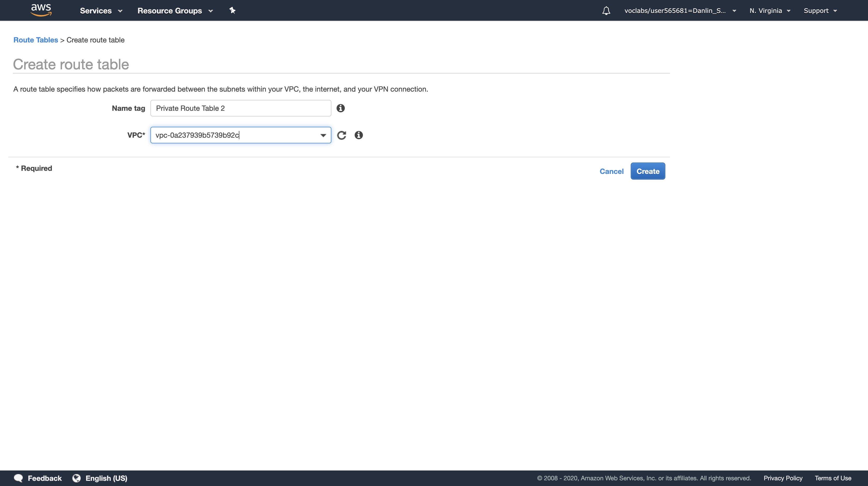Expand the Services menu
Screen dimensions: 868x486
click(x=101, y=11)
